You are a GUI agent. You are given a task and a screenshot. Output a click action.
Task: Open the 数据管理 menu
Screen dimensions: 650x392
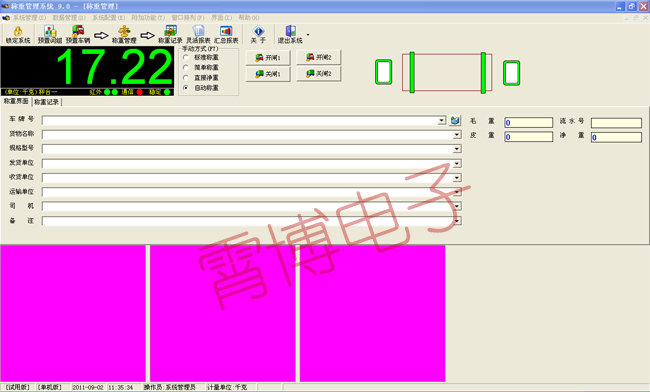pos(69,18)
